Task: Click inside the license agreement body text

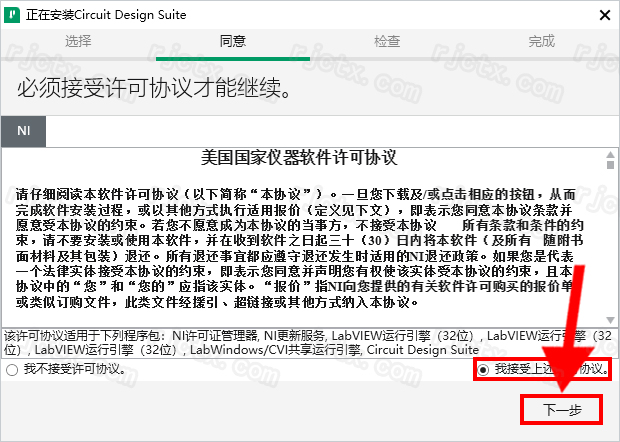Action: tap(300, 240)
